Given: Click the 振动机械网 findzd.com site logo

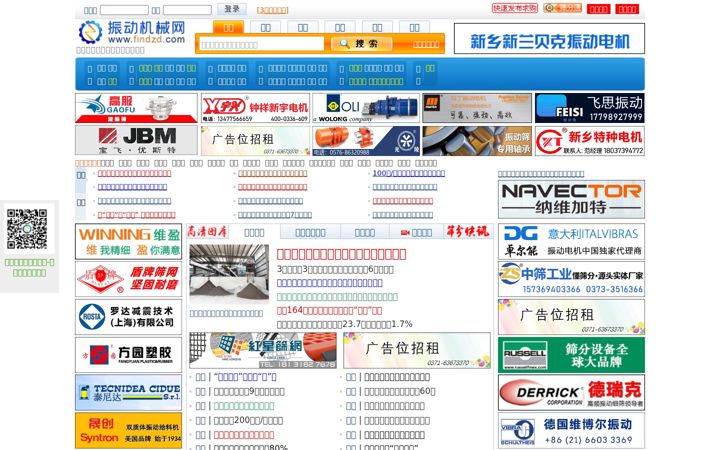Looking at the screenshot, I should coord(132,32).
